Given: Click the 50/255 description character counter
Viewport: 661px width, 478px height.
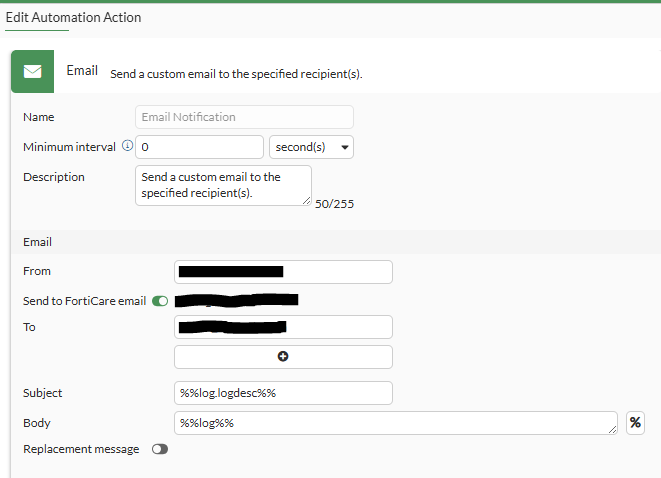Looking at the screenshot, I should pos(335,204).
